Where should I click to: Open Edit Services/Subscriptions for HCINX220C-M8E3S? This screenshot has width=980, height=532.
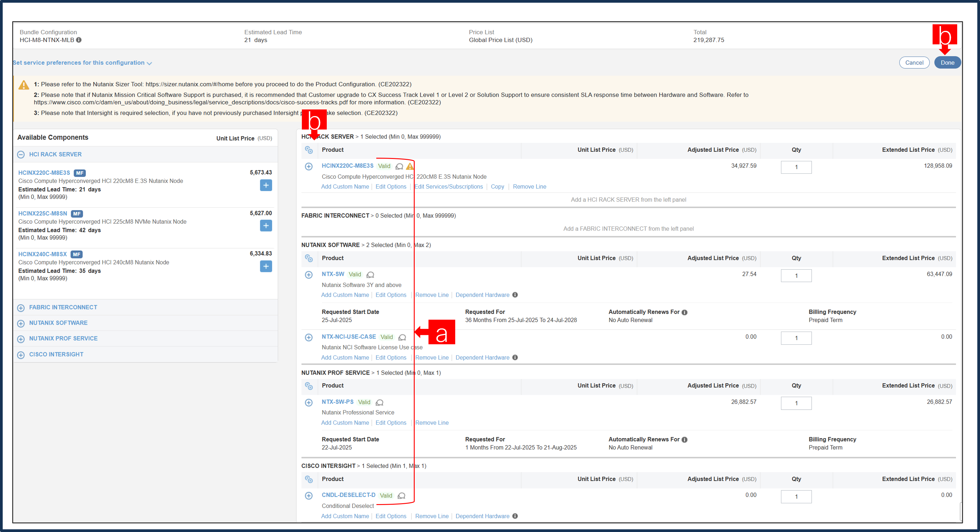coord(449,186)
